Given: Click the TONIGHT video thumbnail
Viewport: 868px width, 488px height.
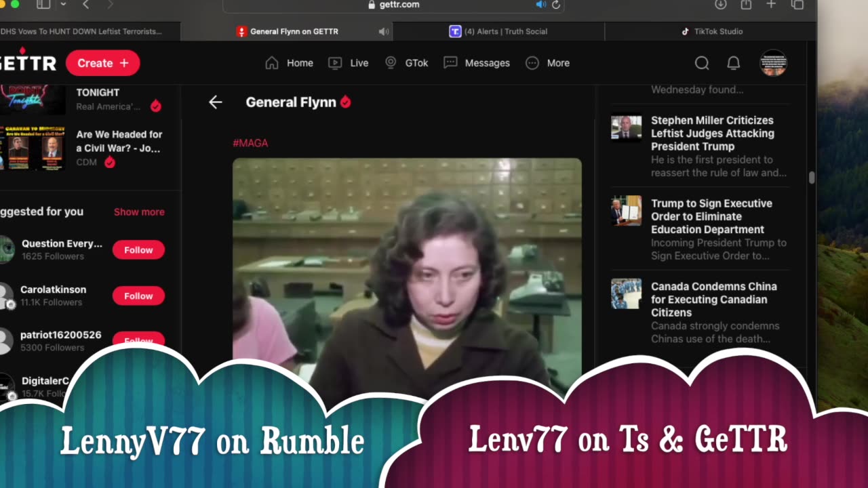Looking at the screenshot, I should pos(33,99).
